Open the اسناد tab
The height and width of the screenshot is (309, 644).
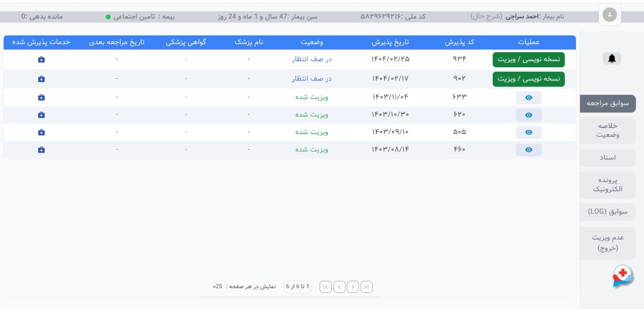[x=608, y=158]
